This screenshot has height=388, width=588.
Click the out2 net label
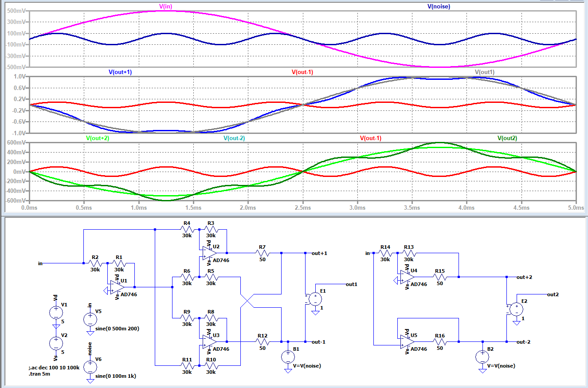tap(553, 294)
